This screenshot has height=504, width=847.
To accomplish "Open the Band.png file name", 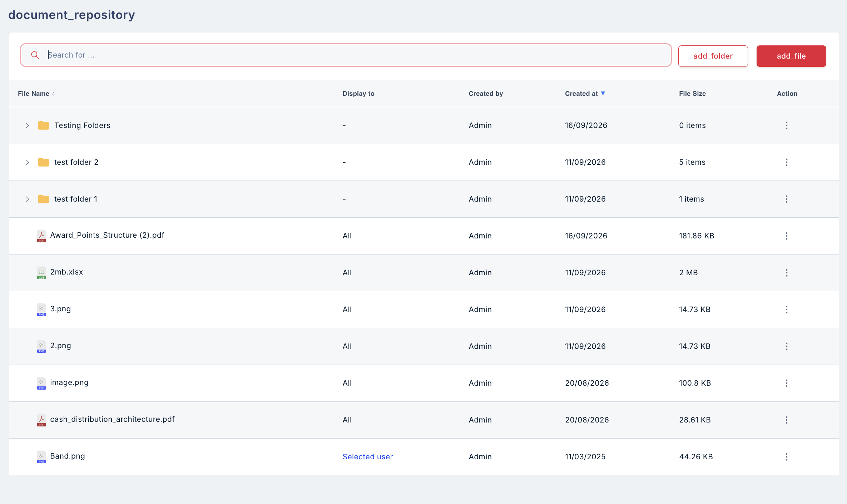I will [68, 456].
